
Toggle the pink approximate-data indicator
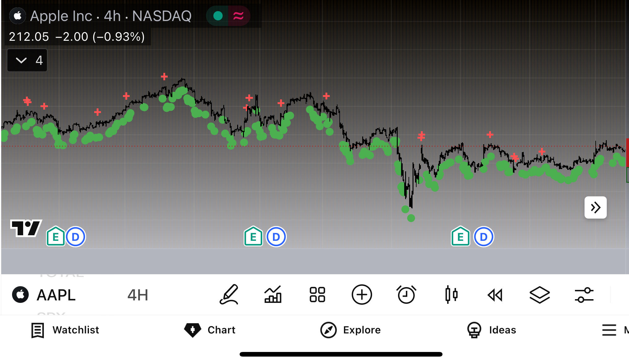coord(238,16)
